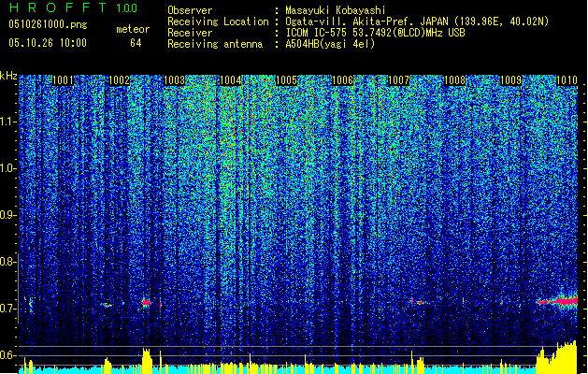Click the Receiving antenna label

215,44
